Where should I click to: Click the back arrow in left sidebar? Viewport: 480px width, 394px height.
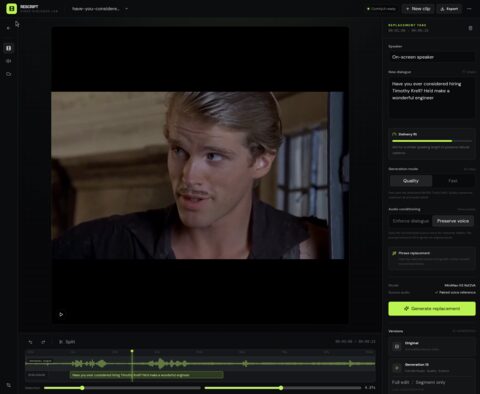pos(8,28)
